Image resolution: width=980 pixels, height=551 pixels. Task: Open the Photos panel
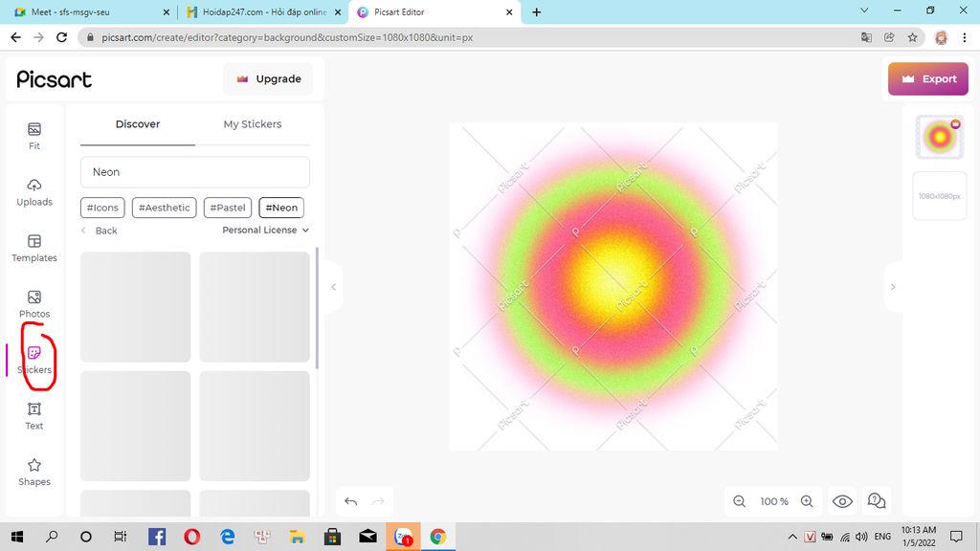point(33,304)
